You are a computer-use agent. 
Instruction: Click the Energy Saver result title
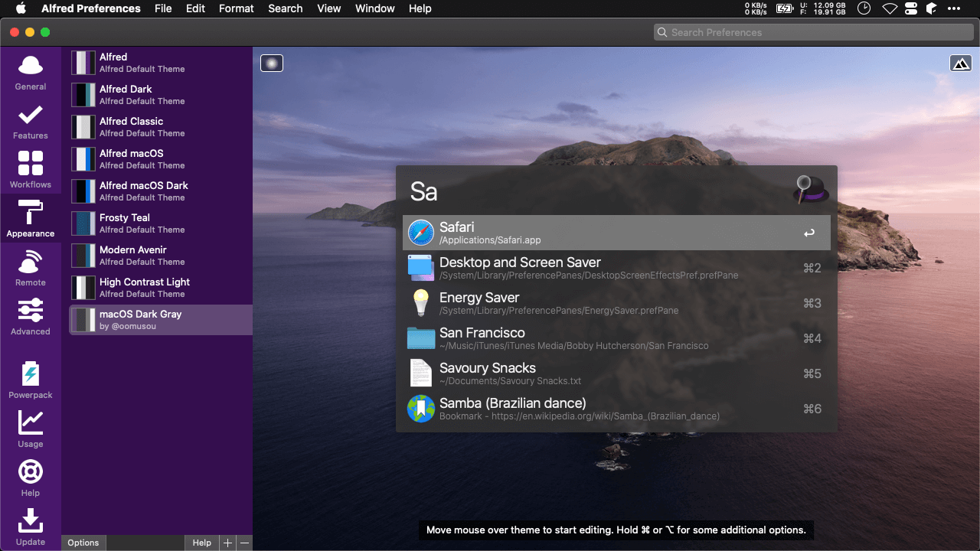479,298
